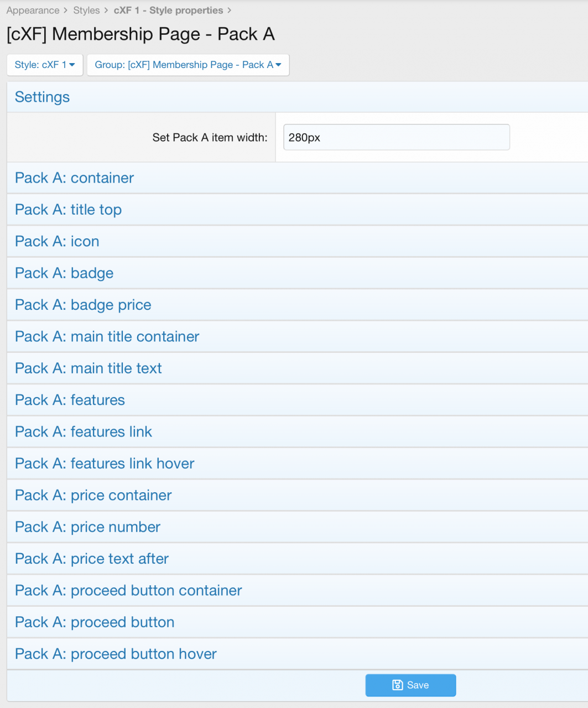Viewport: 588px width, 708px height.
Task: Open the Group: Membership Page dropdown
Action: click(188, 65)
